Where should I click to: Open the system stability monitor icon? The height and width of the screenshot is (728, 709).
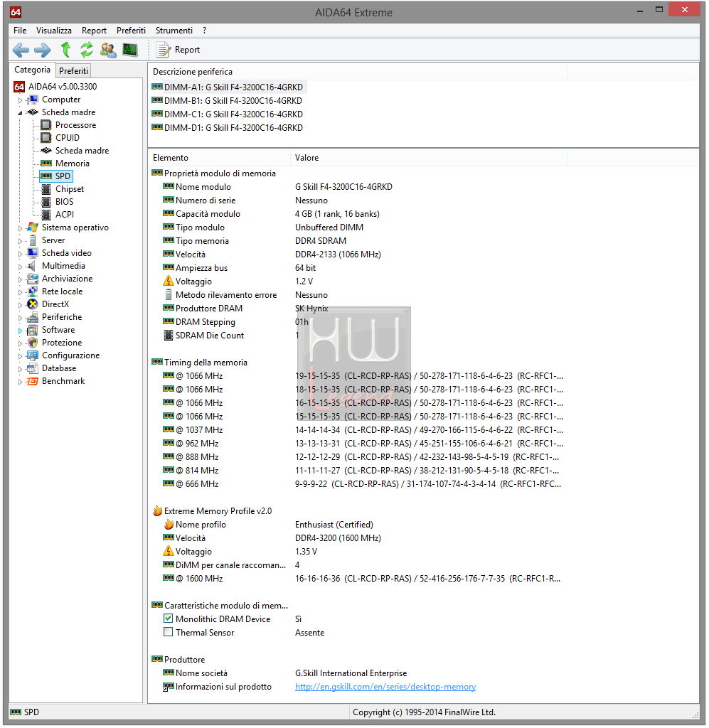[130, 49]
